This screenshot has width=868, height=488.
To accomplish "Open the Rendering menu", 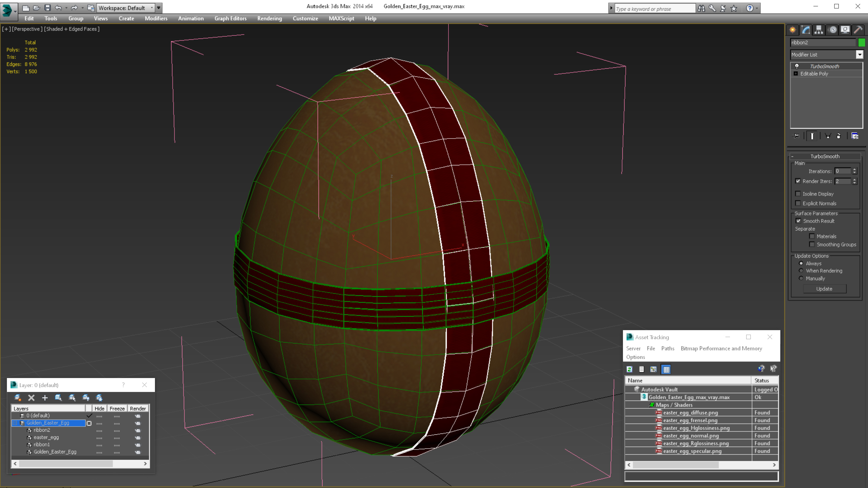I will coord(269,18).
